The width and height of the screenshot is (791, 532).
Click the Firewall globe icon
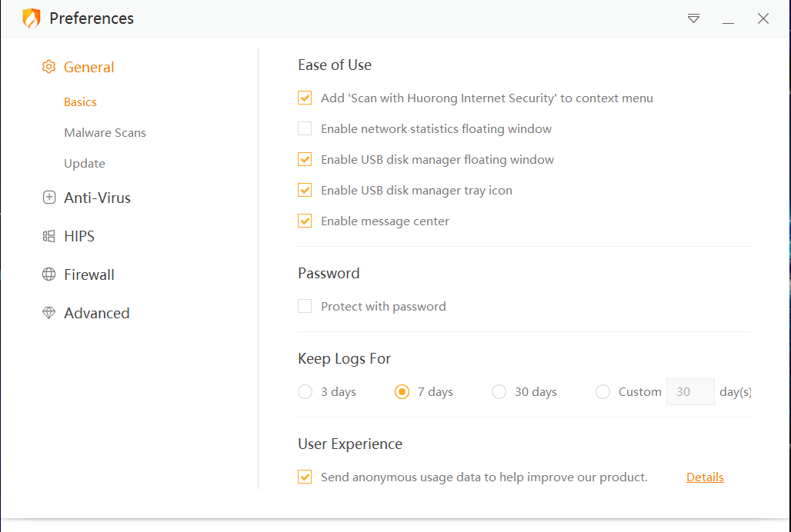[49, 274]
